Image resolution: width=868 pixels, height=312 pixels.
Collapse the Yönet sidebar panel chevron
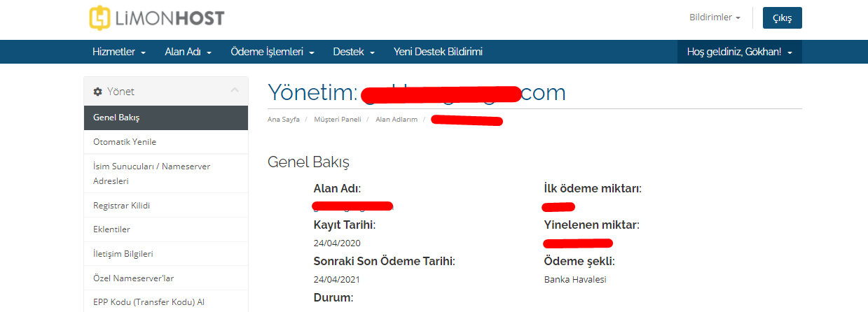pos(235,91)
